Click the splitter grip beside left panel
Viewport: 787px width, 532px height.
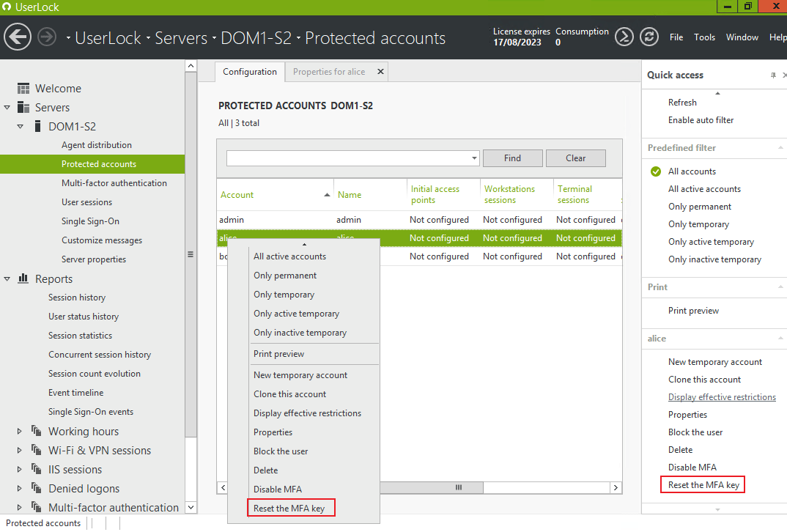pos(191,254)
